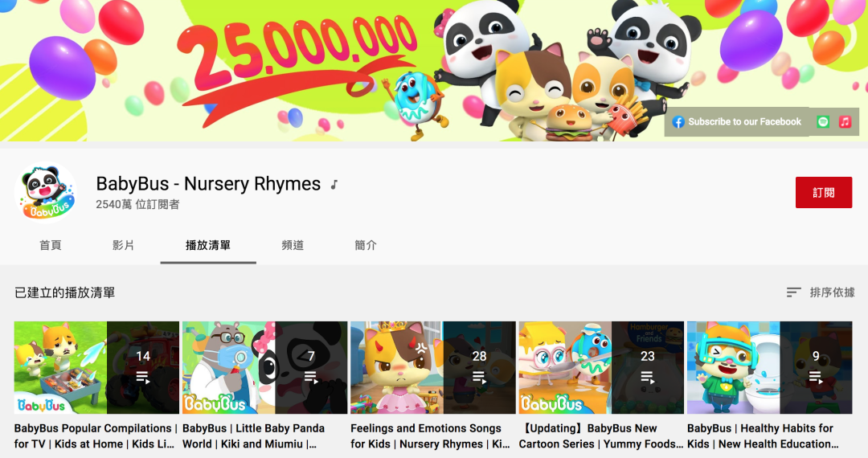
Task: Select the 播放清單 tab
Action: point(208,245)
